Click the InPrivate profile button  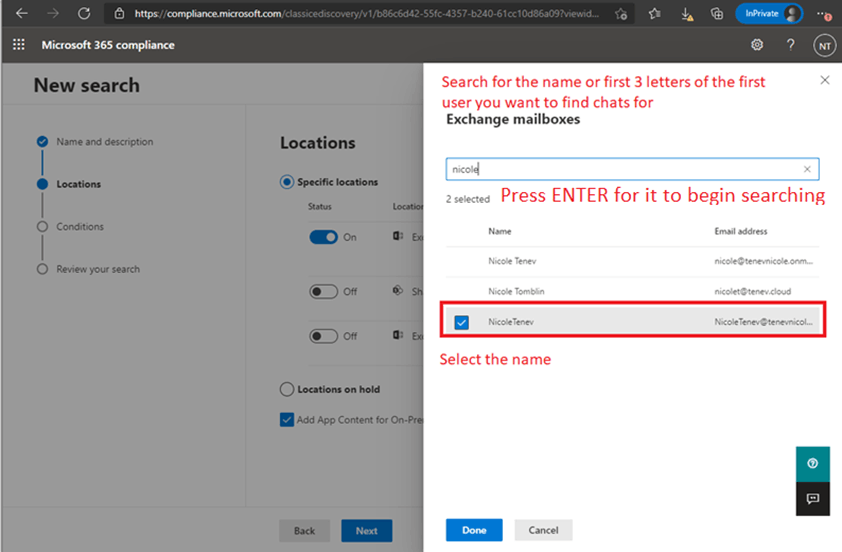click(769, 13)
